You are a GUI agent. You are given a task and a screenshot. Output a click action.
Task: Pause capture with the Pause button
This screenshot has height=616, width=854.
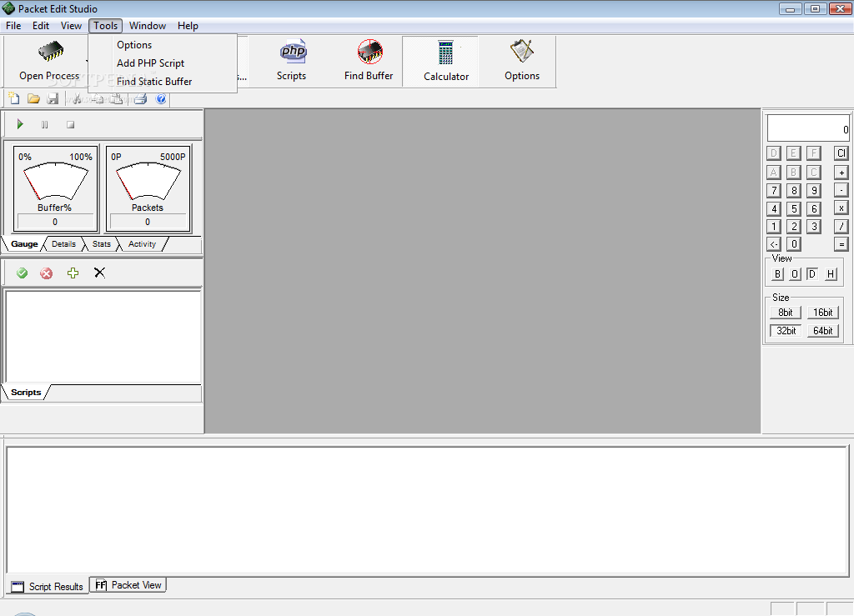click(x=45, y=124)
